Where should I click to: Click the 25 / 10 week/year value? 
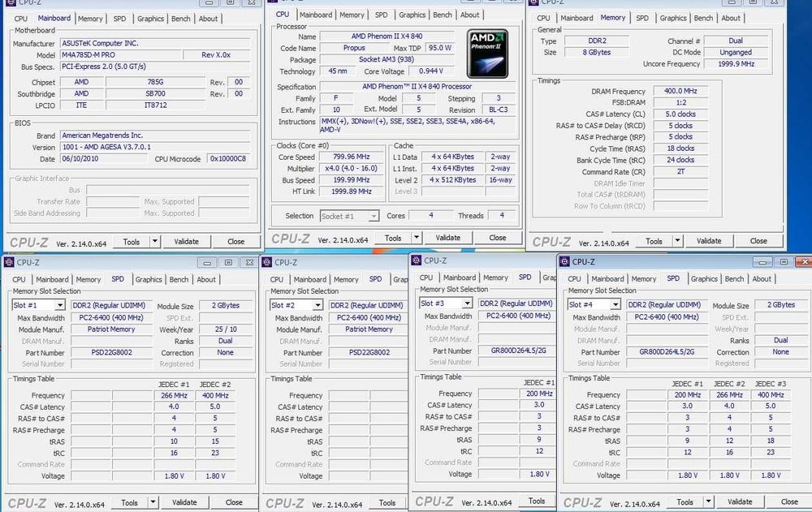click(x=226, y=329)
